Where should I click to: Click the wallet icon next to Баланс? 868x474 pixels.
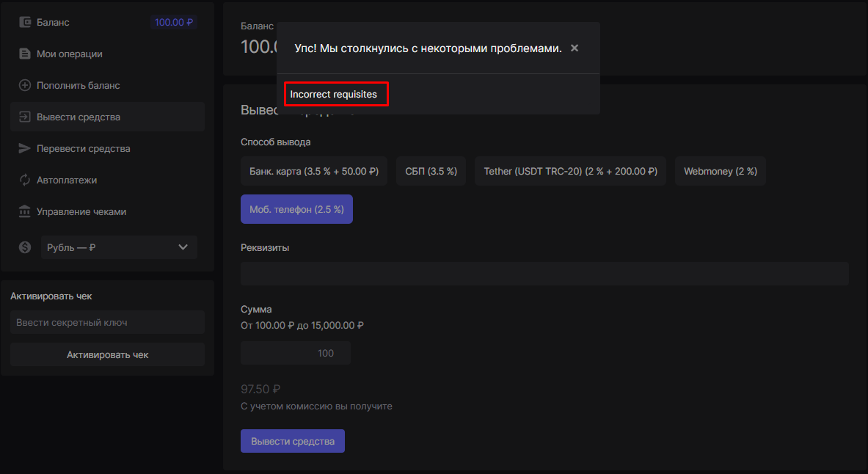[24, 23]
